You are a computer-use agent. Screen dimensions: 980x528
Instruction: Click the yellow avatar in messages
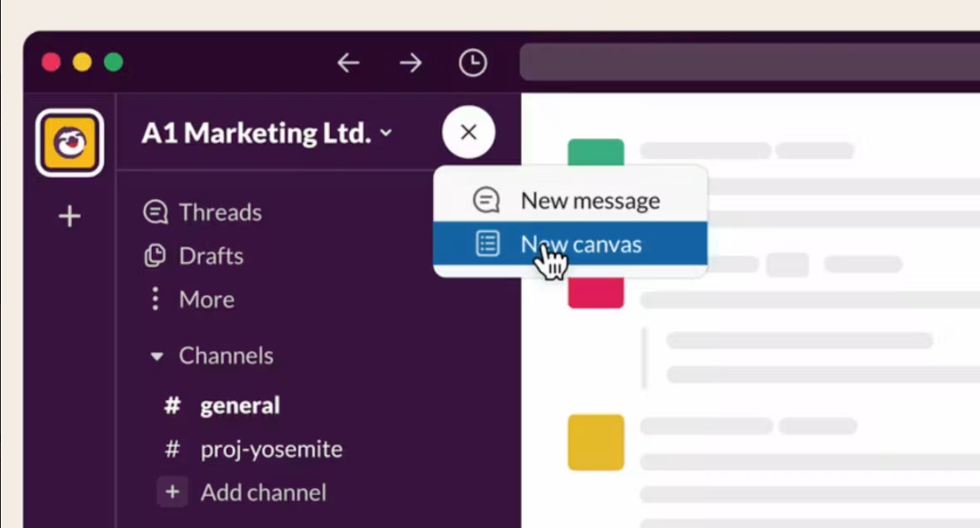596,442
